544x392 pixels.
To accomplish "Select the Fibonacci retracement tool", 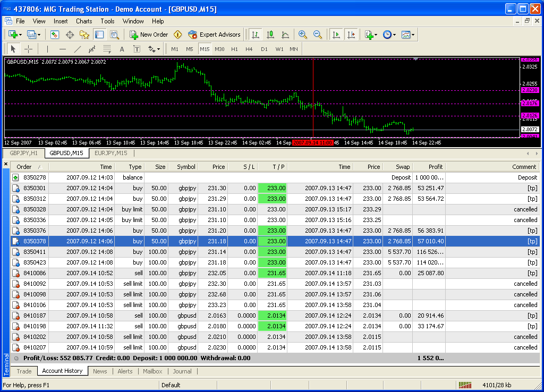I will pyautogui.click(x=107, y=49).
